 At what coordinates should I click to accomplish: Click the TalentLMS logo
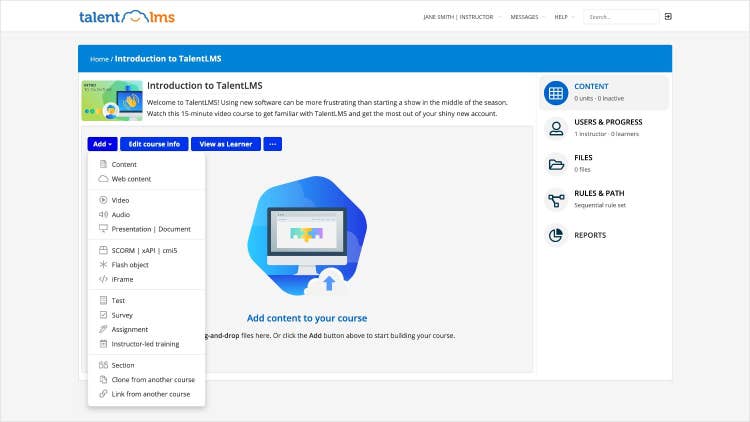click(127, 17)
